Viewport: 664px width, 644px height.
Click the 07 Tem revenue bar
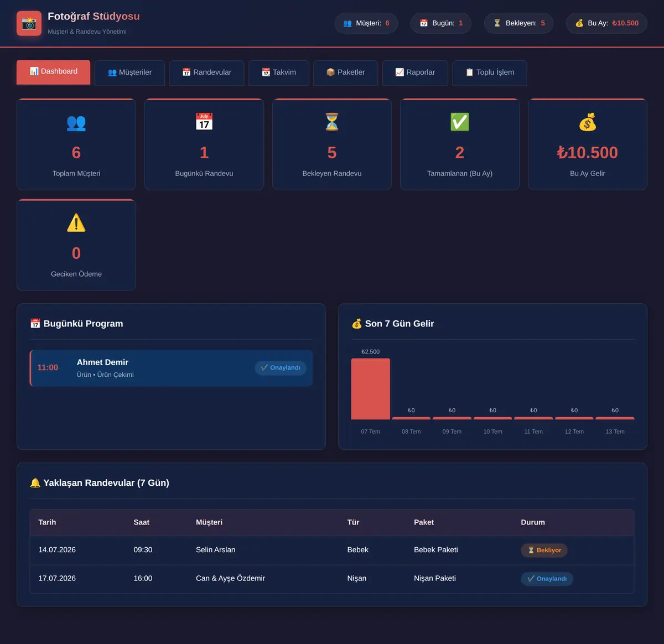pos(371,389)
